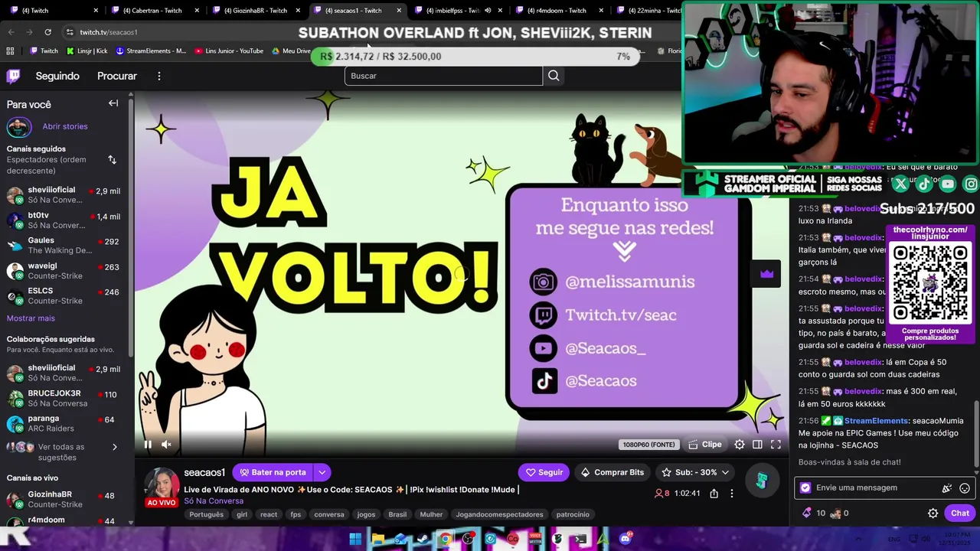Open the 1080P60 (FONTE) quality badge

tap(649, 445)
